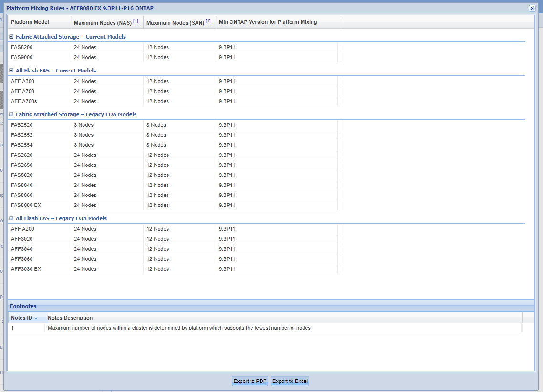Select the FAS8020 row
543x392 pixels.
[172, 175]
